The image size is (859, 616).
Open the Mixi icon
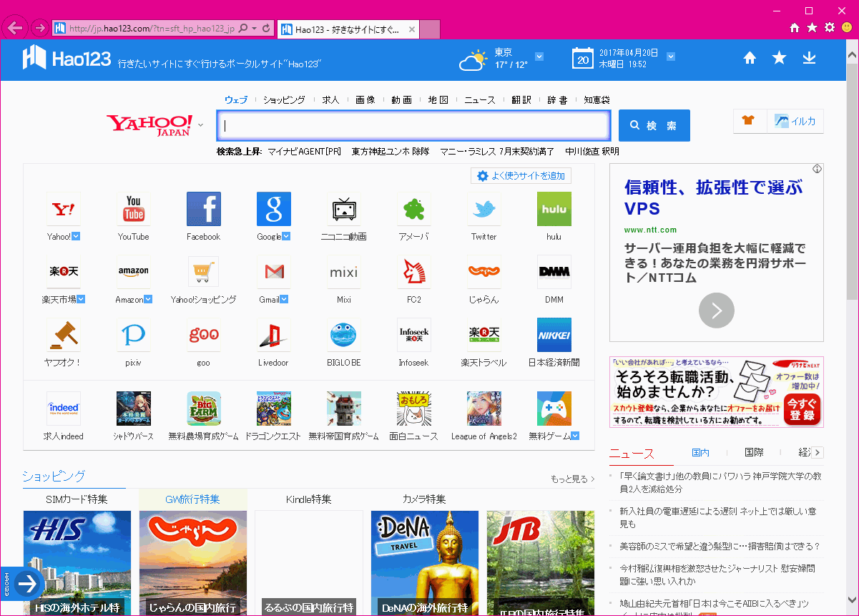coord(344,272)
